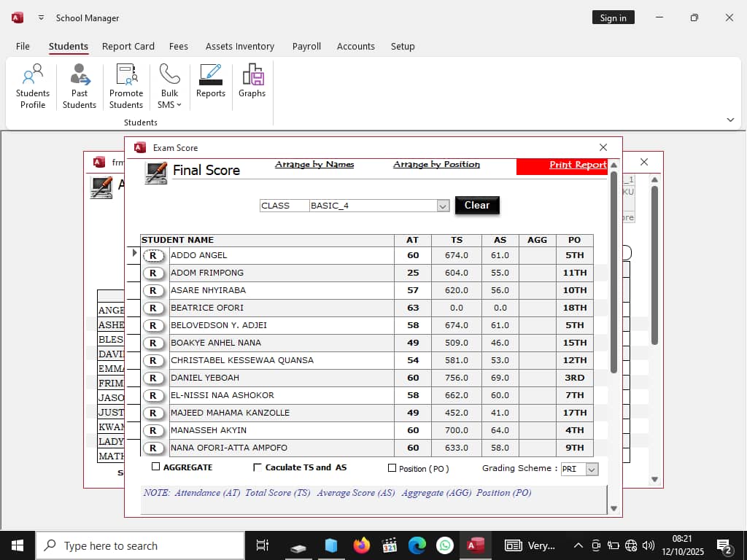
Task: Expand the CLASS dropdown showing BASIC_4
Action: (x=443, y=206)
